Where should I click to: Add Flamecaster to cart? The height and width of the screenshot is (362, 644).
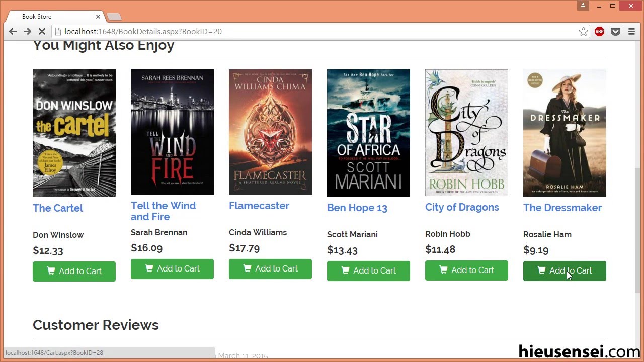[270, 269]
